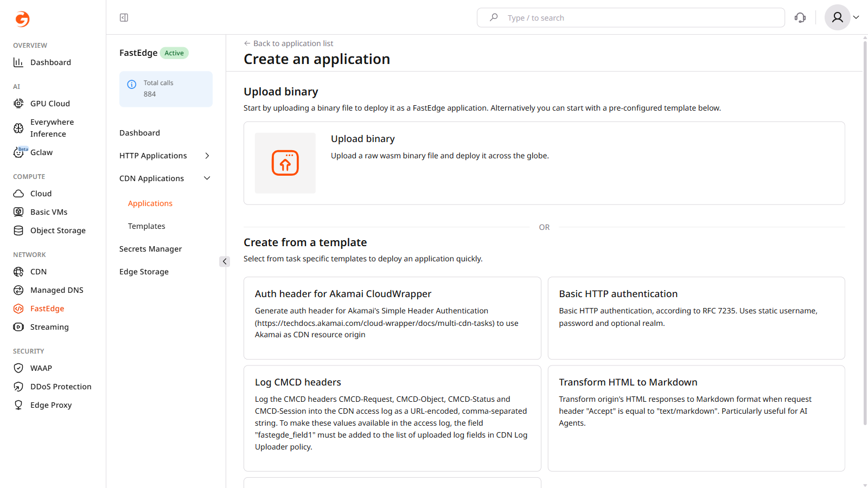Click the page vertical scrollbar
Screen dimensions: 868x488
[x=865, y=233]
